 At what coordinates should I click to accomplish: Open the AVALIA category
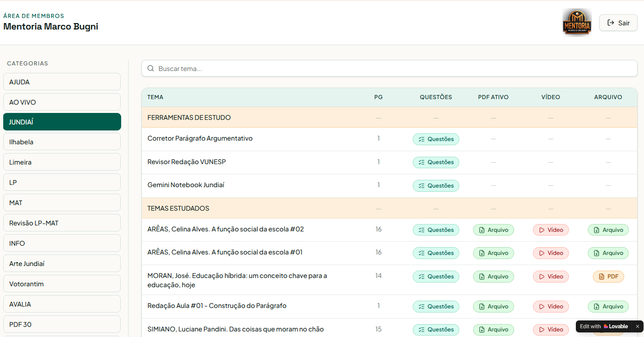[x=62, y=304]
